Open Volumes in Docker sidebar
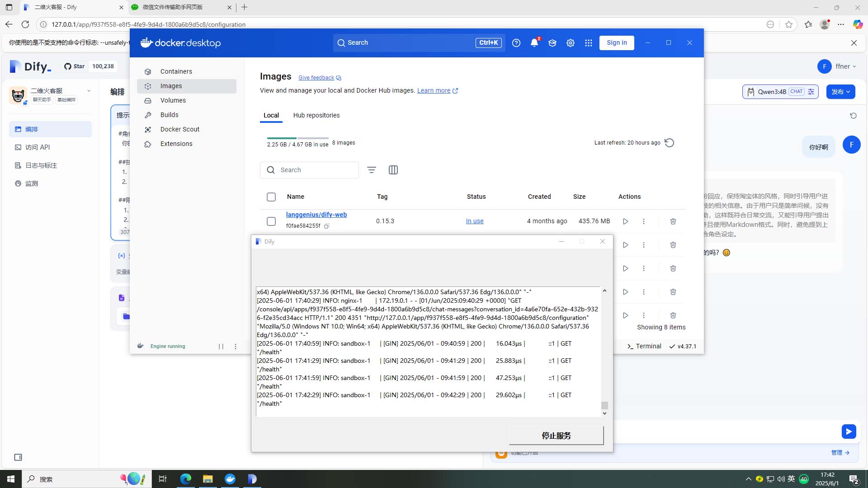Image resolution: width=868 pixels, height=488 pixels. click(x=173, y=100)
